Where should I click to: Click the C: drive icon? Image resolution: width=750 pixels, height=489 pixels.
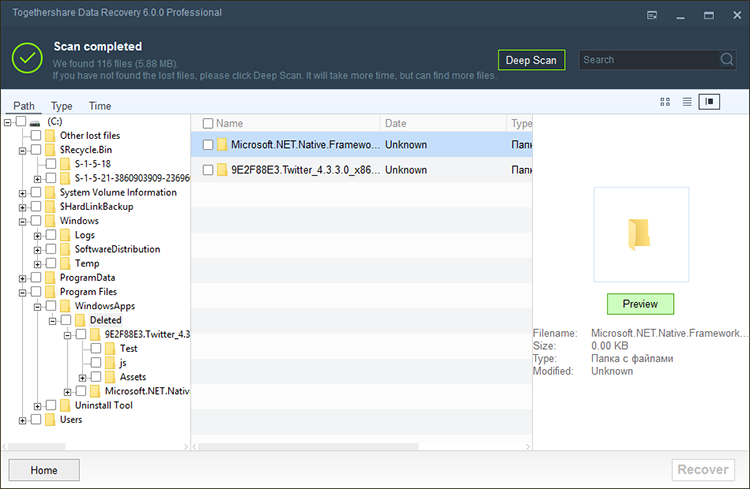tap(34, 122)
